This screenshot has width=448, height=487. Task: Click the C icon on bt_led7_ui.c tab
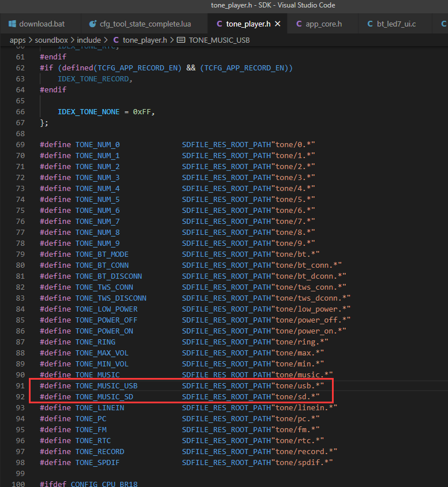(x=370, y=24)
